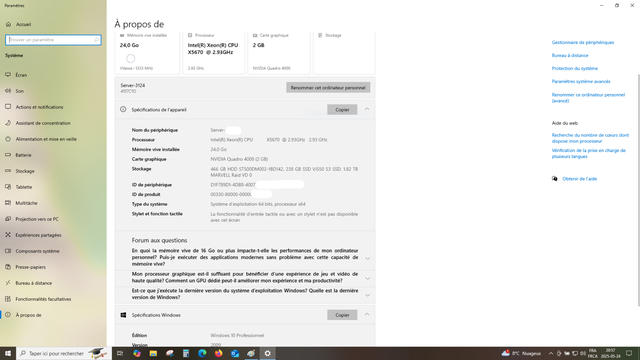This screenshot has height=360, width=640.
Task: Click the Settings page vertical scrollbar
Action: pyautogui.click(x=638, y=190)
